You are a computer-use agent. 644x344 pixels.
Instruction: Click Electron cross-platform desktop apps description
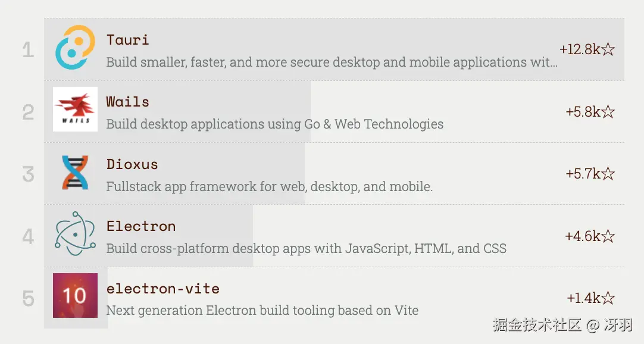pos(306,249)
